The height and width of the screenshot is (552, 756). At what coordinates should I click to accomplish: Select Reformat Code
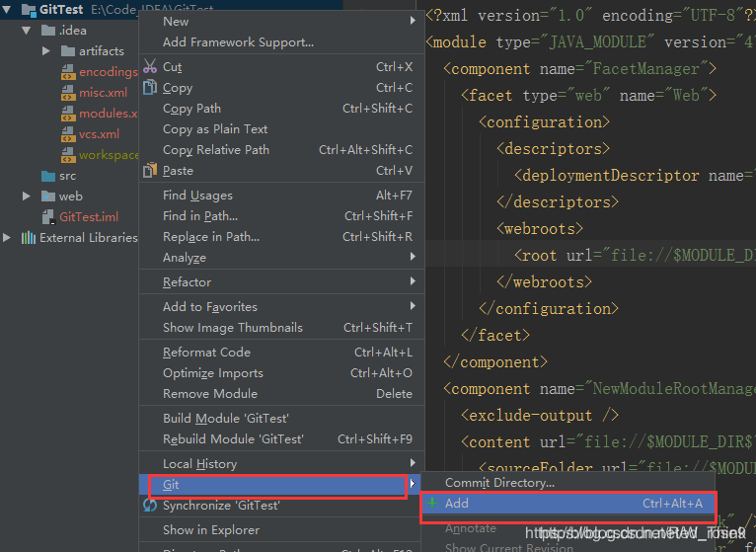281,353
